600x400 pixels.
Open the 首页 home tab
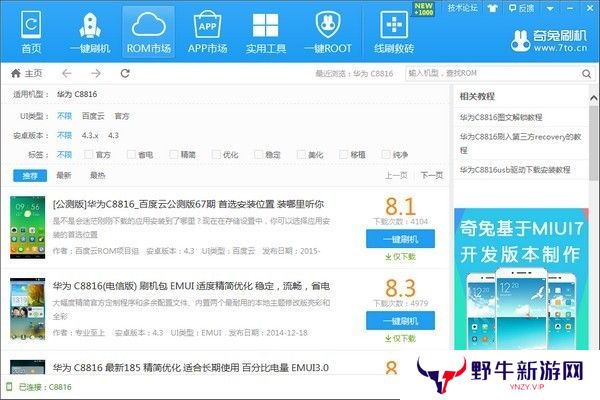tap(31, 32)
